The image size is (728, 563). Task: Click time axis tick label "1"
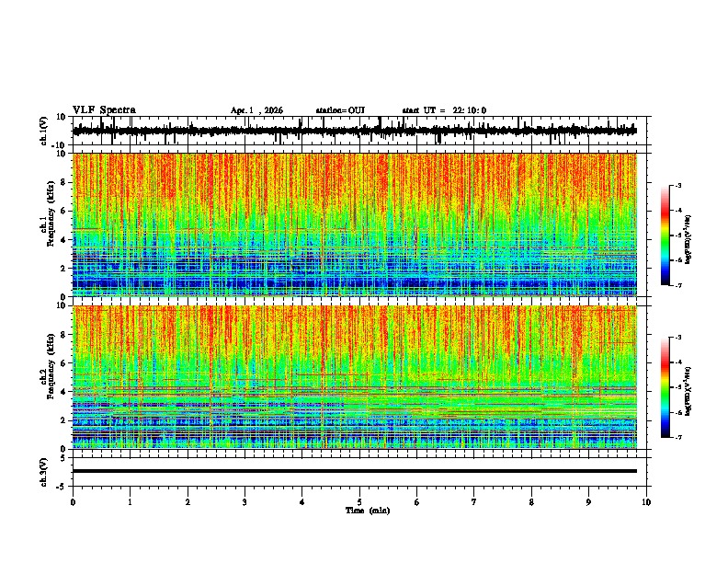[x=130, y=502]
